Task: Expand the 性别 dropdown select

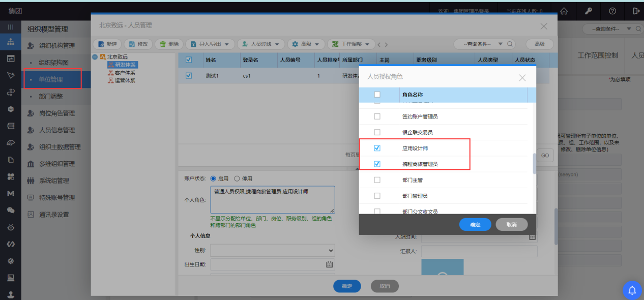Action: click(273, 250)
